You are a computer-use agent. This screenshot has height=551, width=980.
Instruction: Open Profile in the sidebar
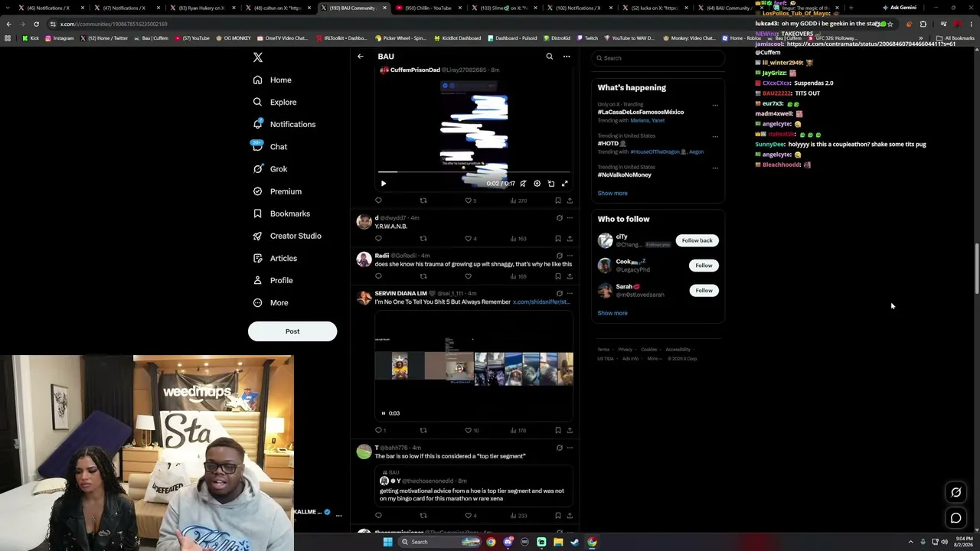[273, 280]
